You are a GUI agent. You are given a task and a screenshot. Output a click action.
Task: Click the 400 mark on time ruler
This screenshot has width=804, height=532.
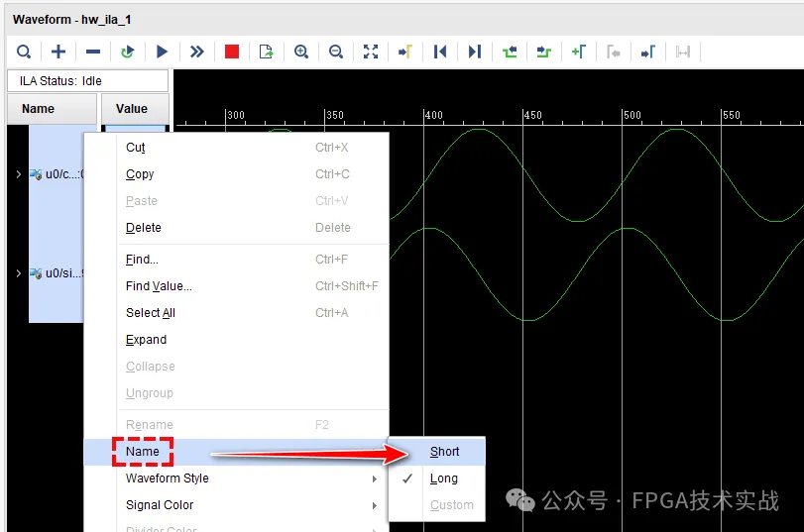click(433, 116)
